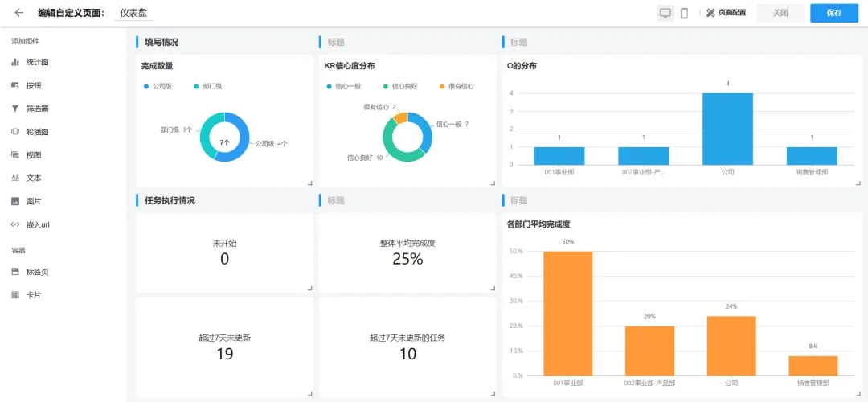
Task: Add a 视图 component
Action: (x=27, y=155)
